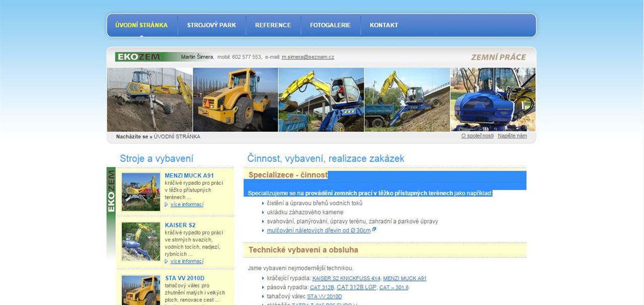Open the KAISER S2 sidebar title

(180, 225)
